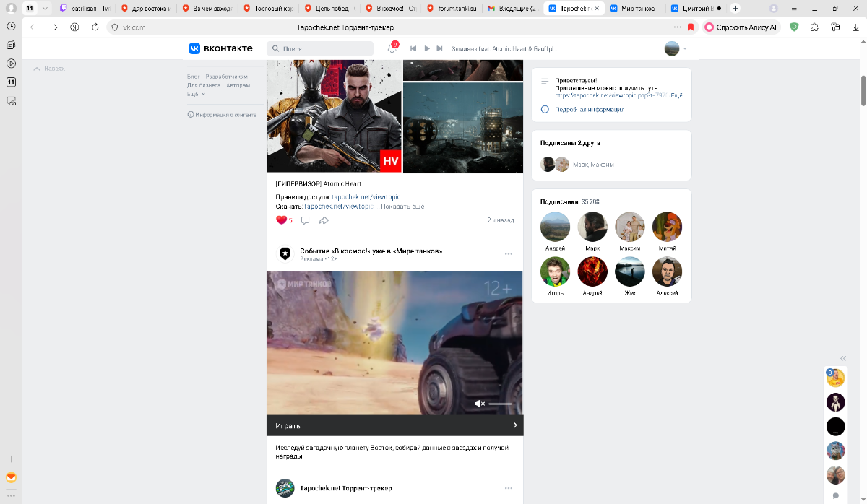Image resolution: width=867 pixels, height=504 pixels.
Task: Like the Atomic Heart post
Action: pyautogui.click(x=281, y=220)
